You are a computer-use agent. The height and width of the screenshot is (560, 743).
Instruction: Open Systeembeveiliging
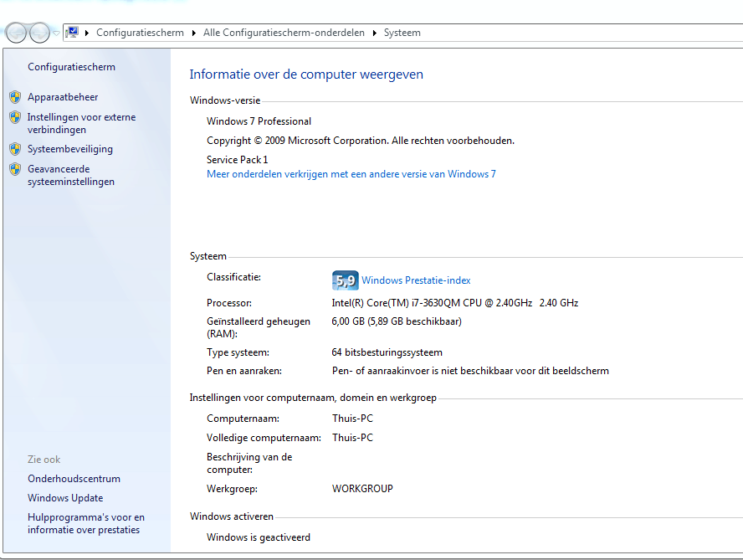[x=70, y=149]
